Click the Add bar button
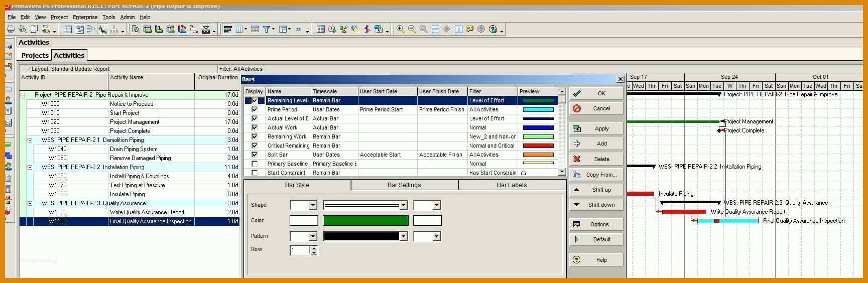Image resolution: width=868 pixels, height=283 pixels. (x=596, y=144)
